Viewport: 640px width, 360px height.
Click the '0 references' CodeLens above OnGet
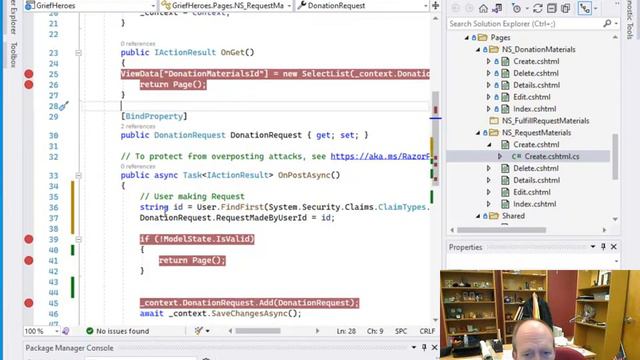click(x=138, y=44)
